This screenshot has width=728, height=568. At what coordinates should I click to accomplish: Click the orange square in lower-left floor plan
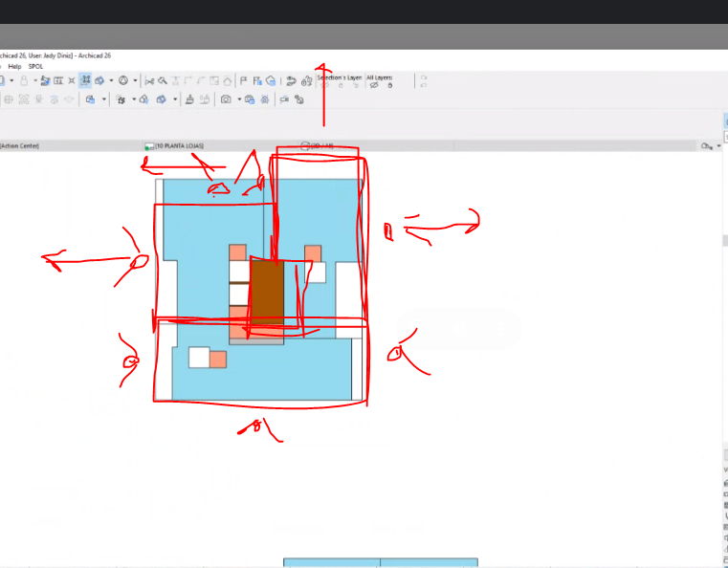(217, 359)
